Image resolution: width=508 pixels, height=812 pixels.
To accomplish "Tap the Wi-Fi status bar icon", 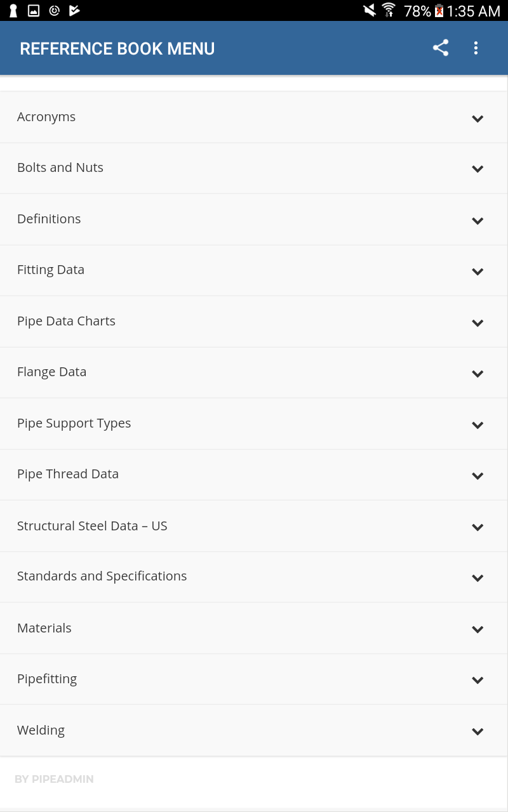I will tap(389, 10).
